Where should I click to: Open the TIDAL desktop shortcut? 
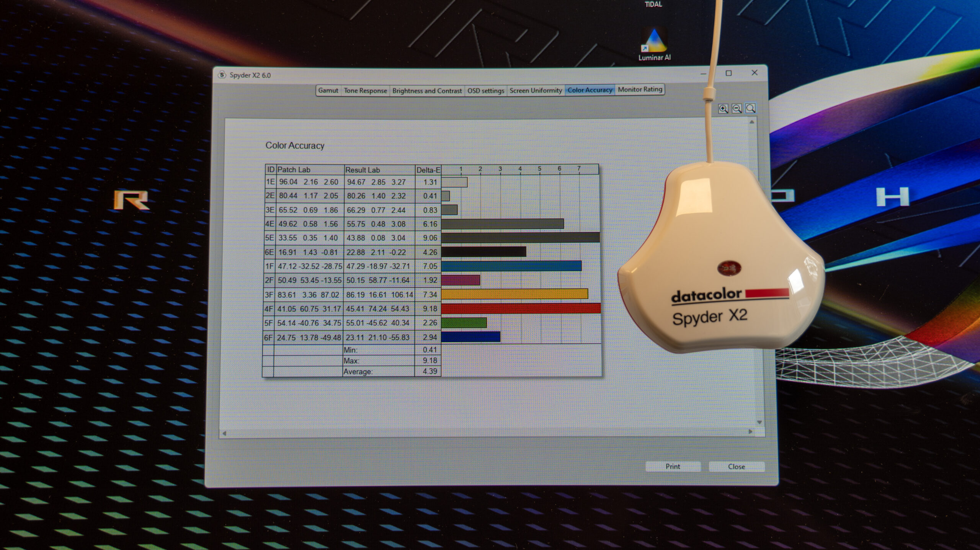pyautogui.click(x=653, y=4)
